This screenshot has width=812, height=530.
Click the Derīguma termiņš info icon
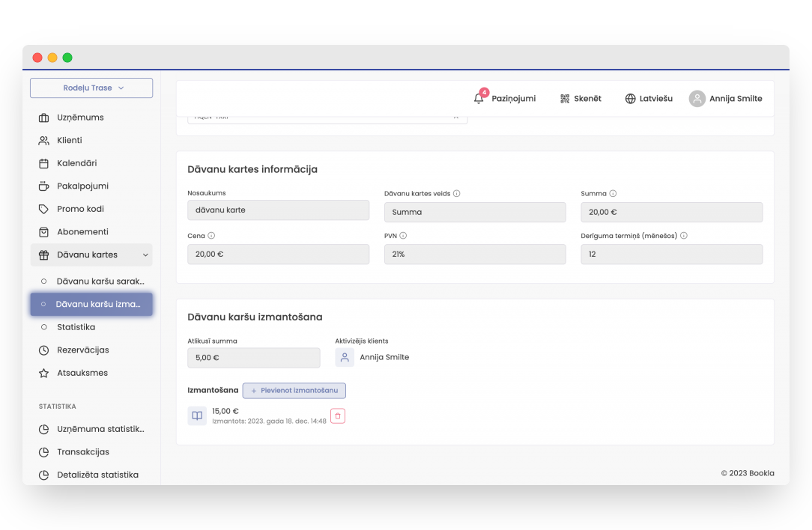684,235
